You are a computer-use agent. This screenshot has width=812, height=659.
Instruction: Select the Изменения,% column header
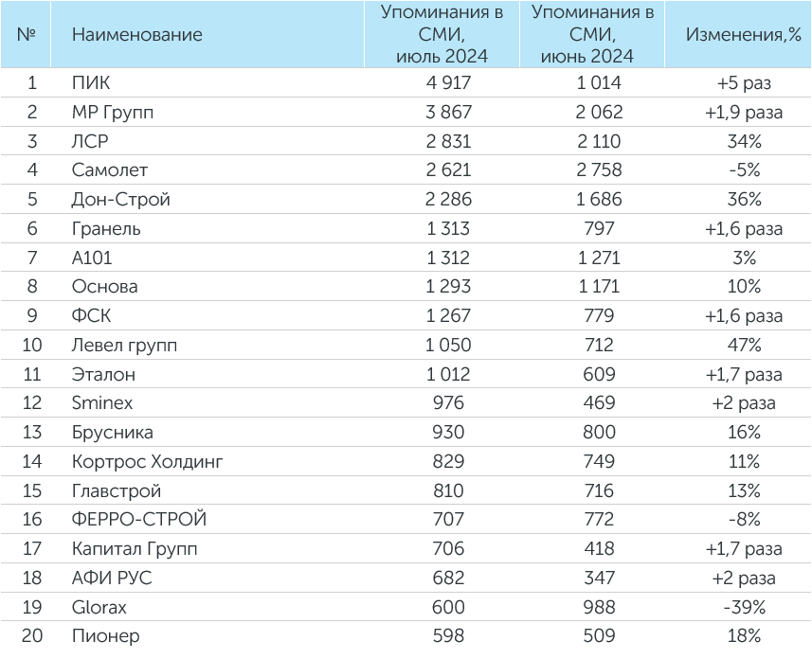point(743,35)
